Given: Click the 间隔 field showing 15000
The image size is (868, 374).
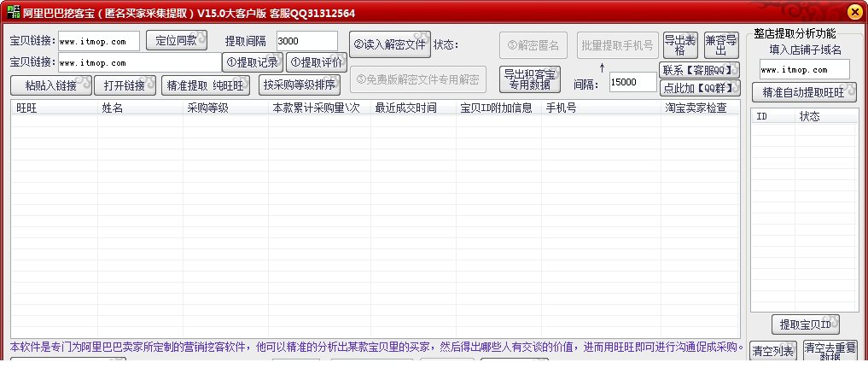Looking at the screenshot, I should click(632, 82).
